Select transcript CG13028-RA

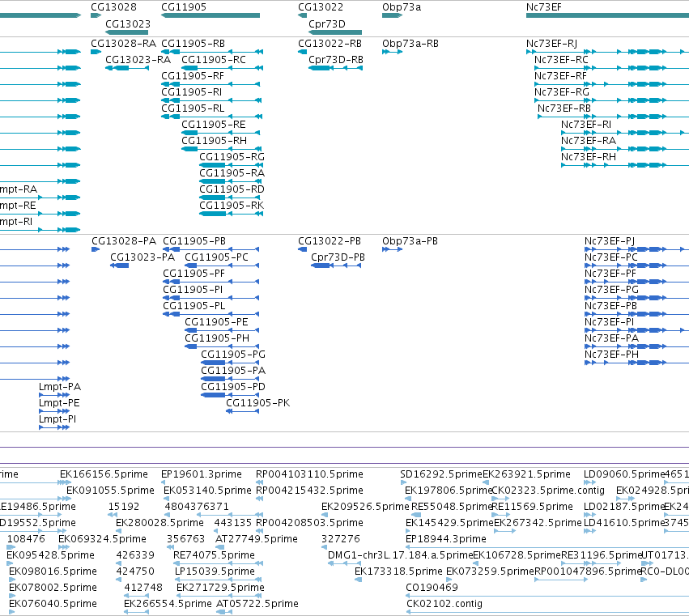[x=124, y=44]
